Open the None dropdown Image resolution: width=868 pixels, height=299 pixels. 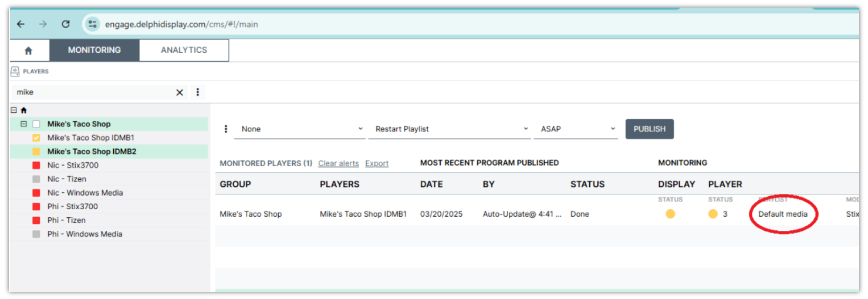click(x=299, y=129)
